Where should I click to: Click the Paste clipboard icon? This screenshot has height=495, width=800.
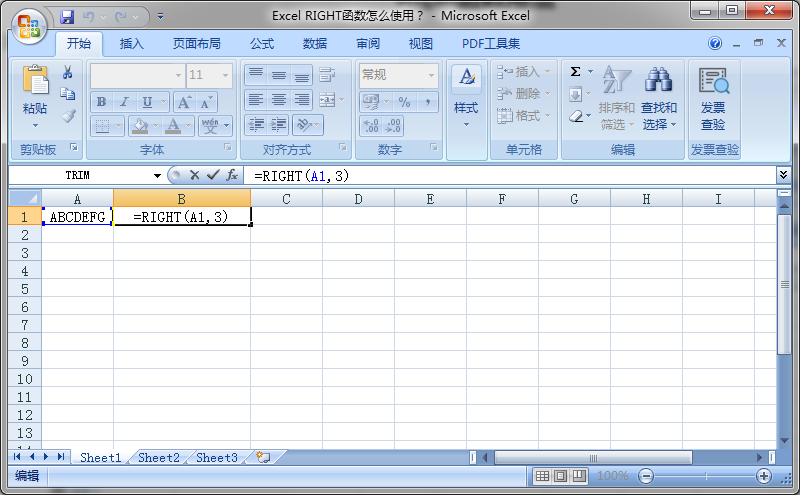tap(35, 80)
